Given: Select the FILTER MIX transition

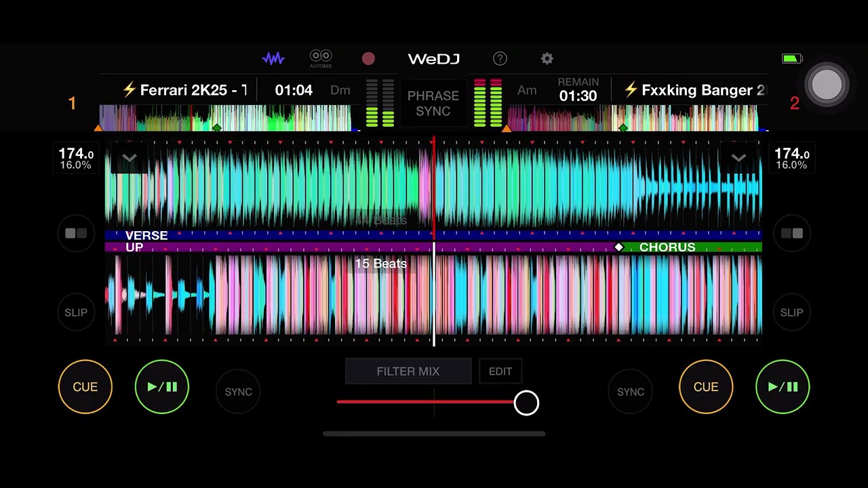Looking at the screenshot, I should tap(408, 371).
